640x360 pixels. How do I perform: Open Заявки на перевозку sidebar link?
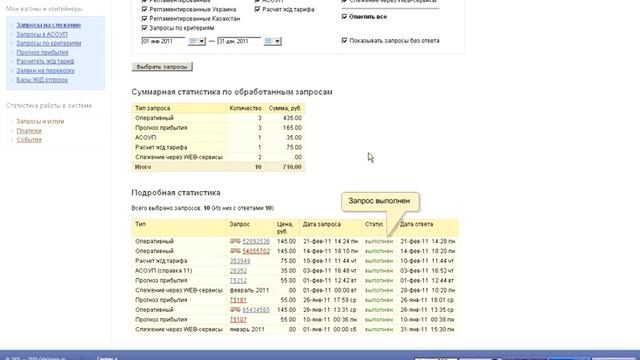45,71
